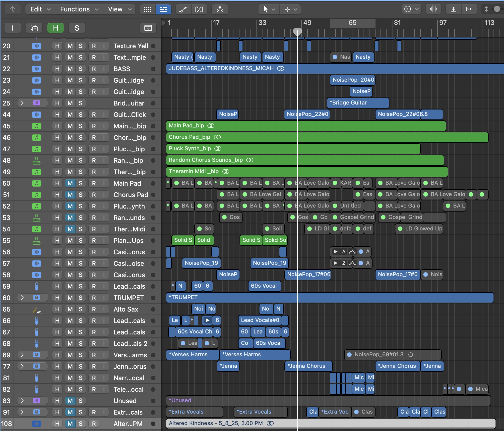Expand the Brid...uitar track stack
504x431 pixels.
point(22,103)
